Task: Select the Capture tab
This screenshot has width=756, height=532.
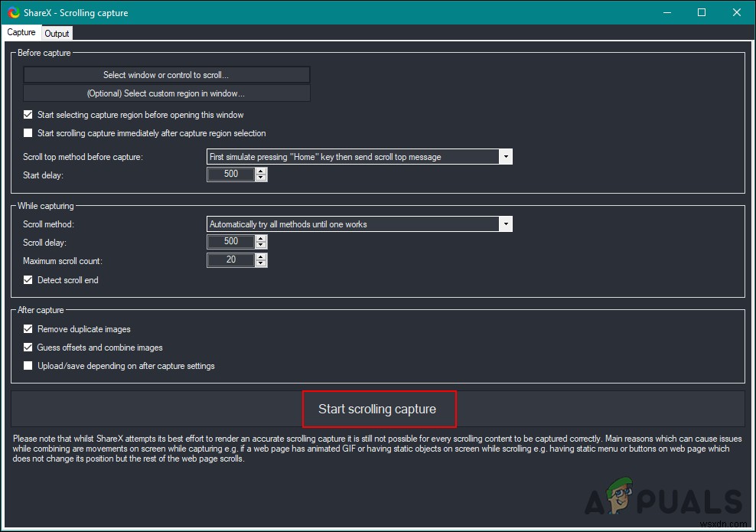Action: (21, 32)
